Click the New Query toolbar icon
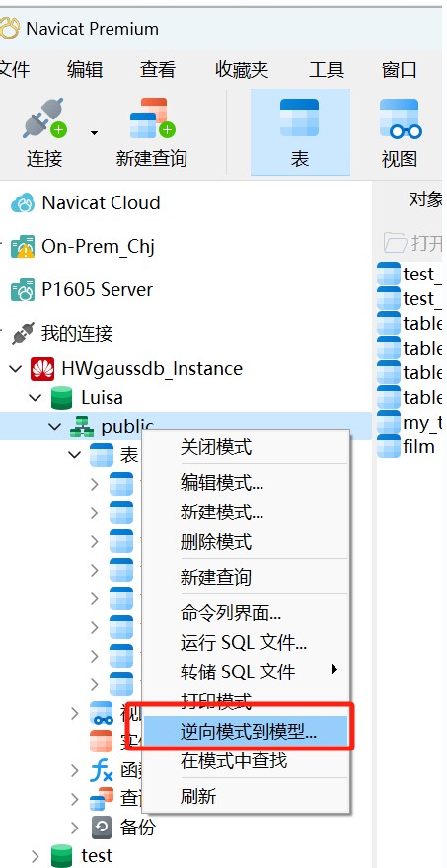 tap(152, 119)
